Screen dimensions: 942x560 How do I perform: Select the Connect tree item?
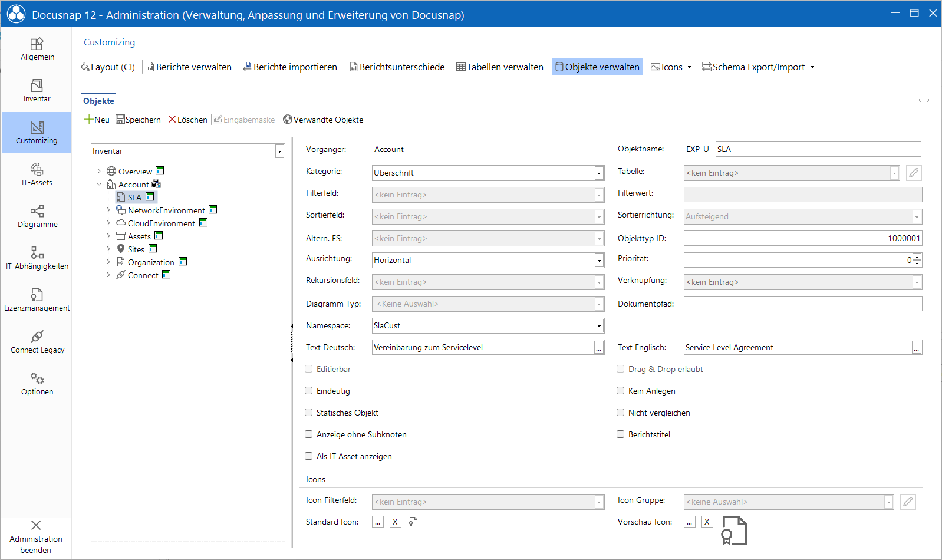coord(143,275)
